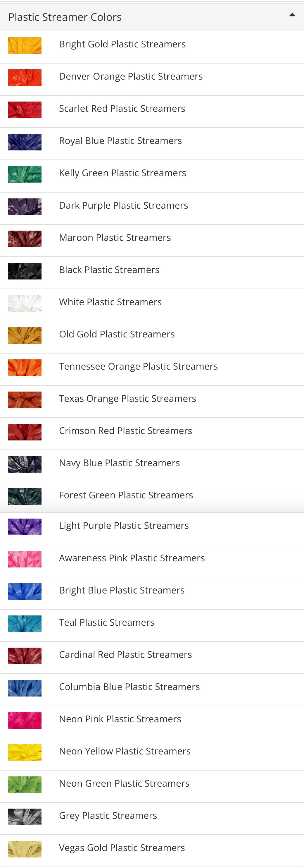This screenshot has height=868, width=304.
Task: Collapse the Plastic Streamer Colors section
Action: coord(292,15)
